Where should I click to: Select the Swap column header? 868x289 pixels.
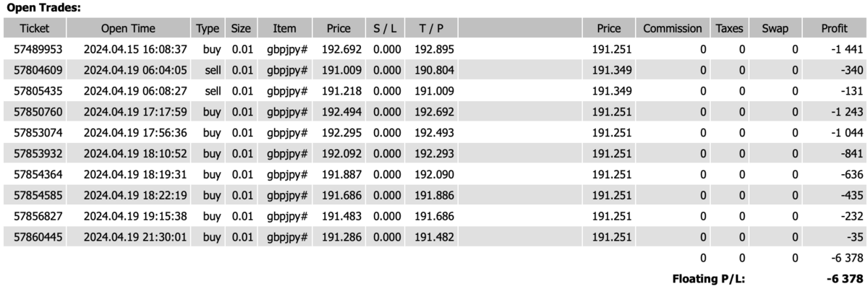(775, 29)
